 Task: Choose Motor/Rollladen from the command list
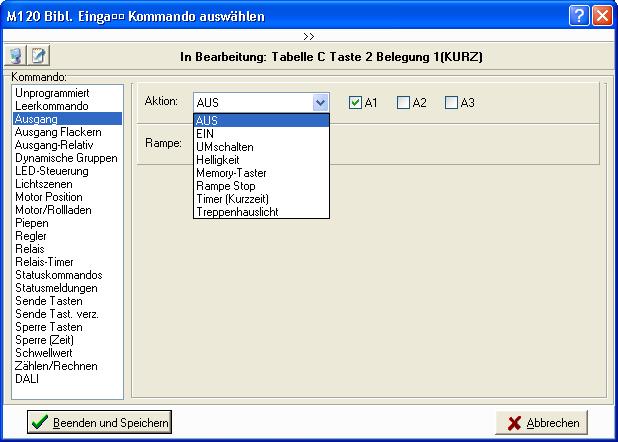53,210
